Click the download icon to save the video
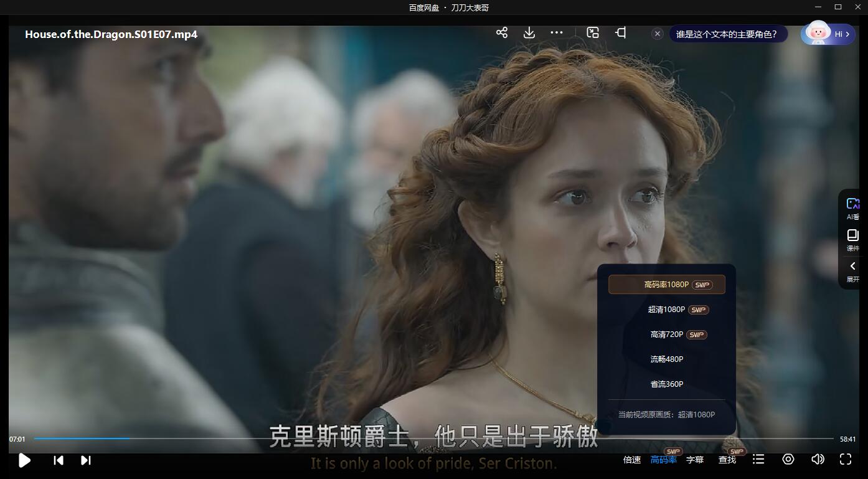Image resolution: width=868 pixels, height=479 pixels. point(529,32)
